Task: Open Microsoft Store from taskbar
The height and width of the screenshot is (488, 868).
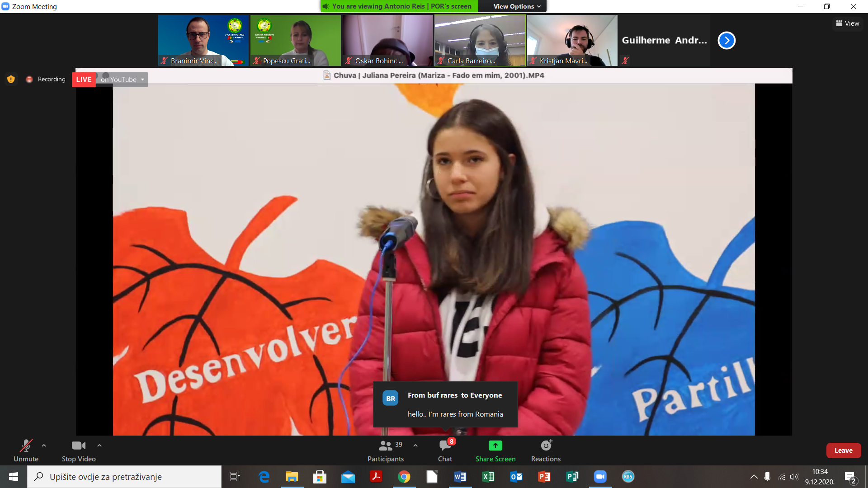Action: click(320, 477)
